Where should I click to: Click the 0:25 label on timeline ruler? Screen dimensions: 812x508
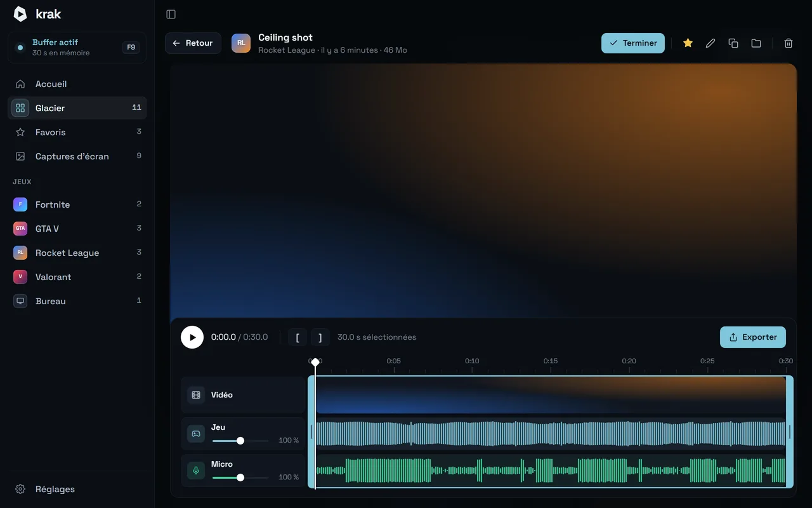point(707,361)
